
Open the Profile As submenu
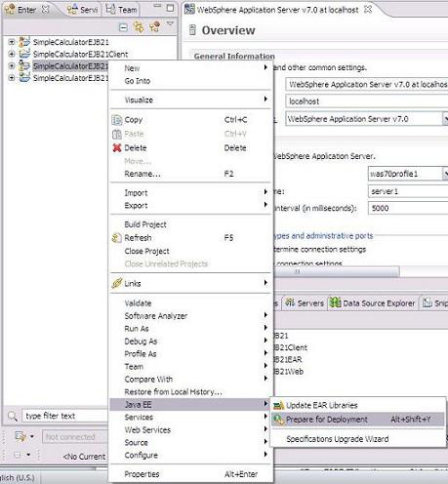point(191,354)
